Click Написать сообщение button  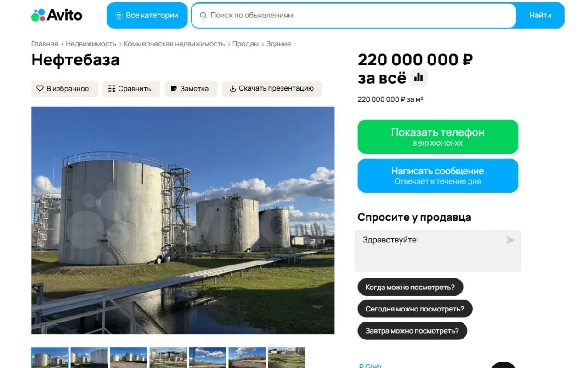(438, 176)
